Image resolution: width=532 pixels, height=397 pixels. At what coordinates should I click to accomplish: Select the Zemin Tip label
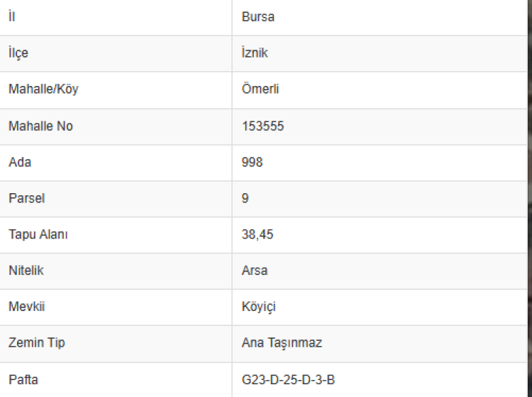pyautogui.click(x=37, y=344)
